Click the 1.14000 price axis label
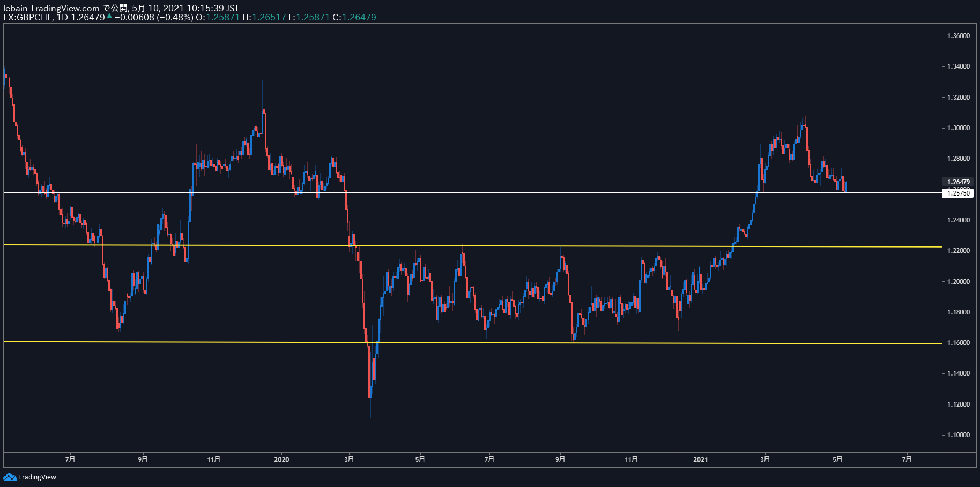The height and width of the screenshot is (487, 980). click(x=958, y=373)
